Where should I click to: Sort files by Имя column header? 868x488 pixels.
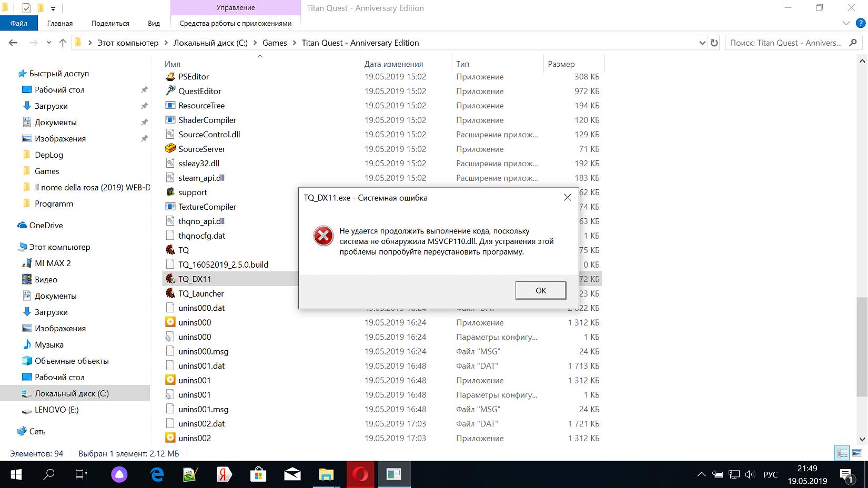click(x=173, y=64)
